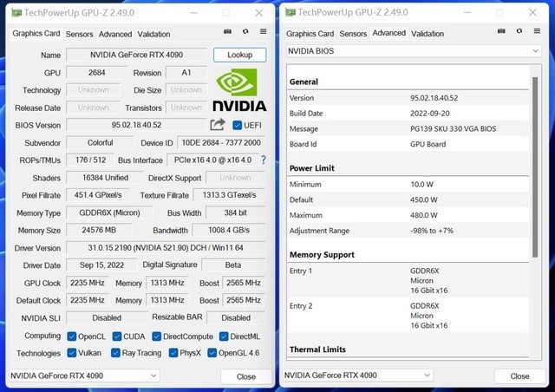Click the GPU-Z app icon in left title bar
The width and height of the screenshot is (555, 392).
pos(16,13)
